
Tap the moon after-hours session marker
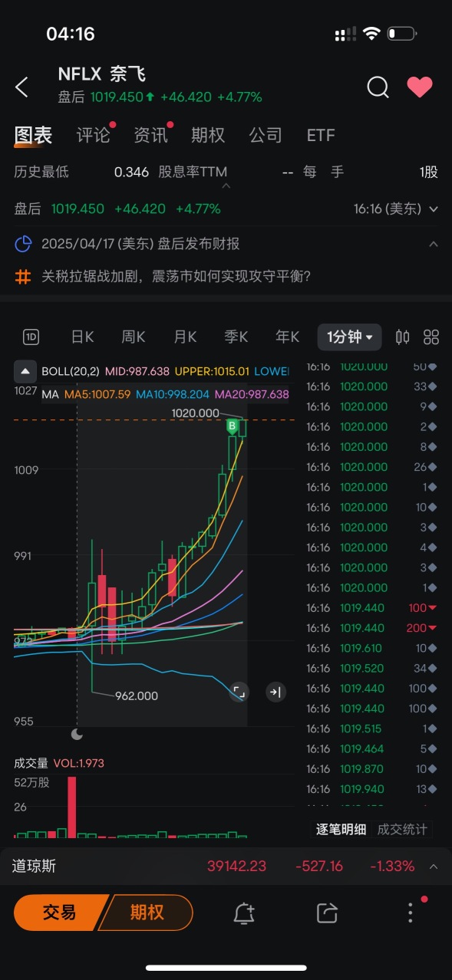[x=77, y=735]
